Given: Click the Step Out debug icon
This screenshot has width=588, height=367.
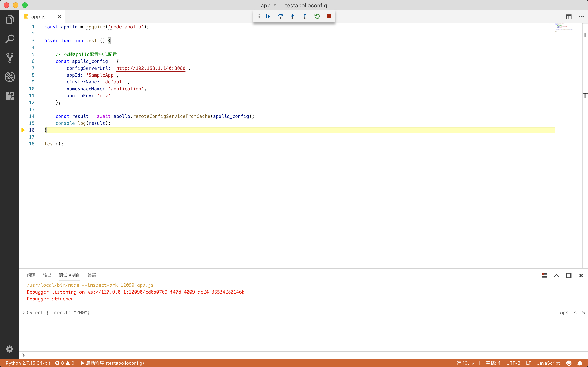Looking at the screenshot, I should click(305, 16).
